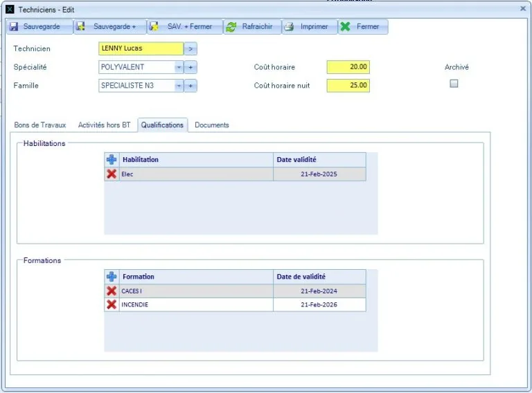Delete the CACES I formation row
Screen dimensions: 532x393
tap(112, 291)
